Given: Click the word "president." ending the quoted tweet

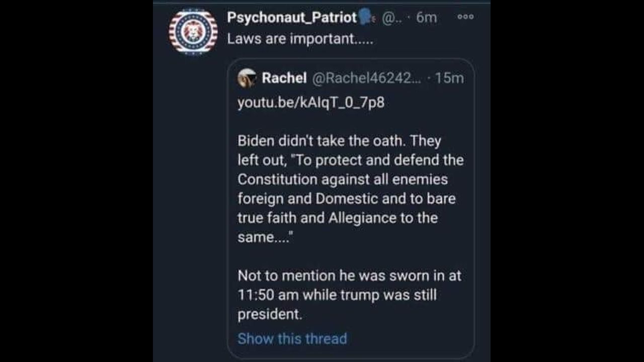Looking at the screenshot, I should click(270, 314).
